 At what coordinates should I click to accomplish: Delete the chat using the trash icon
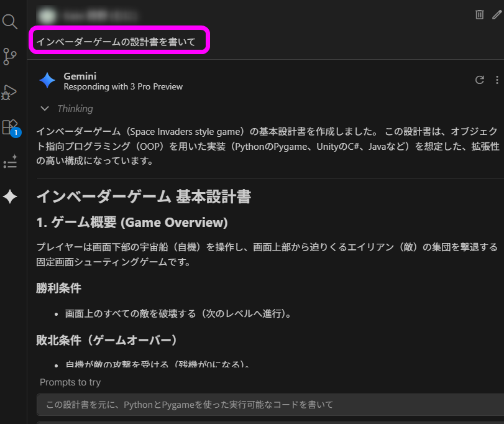(479, 14)
